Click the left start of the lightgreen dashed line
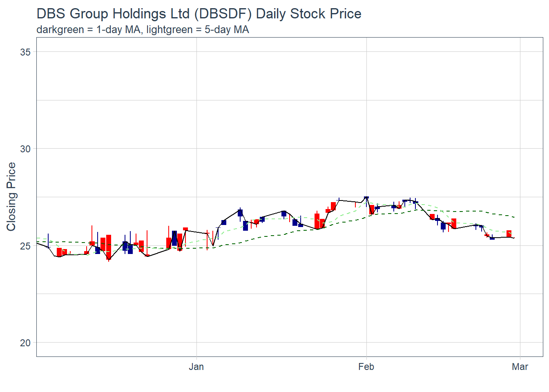The image size is (549, 392). pos(38,238)
